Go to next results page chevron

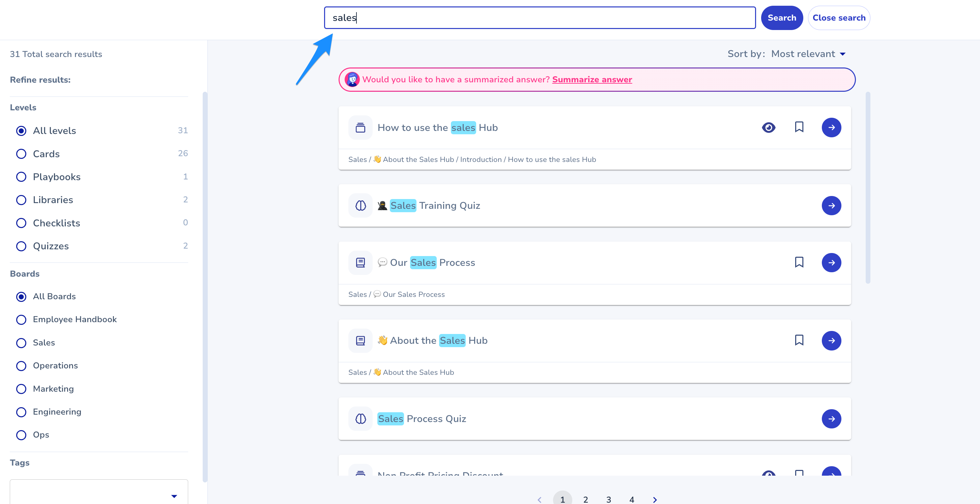click(x=655, y=499)
